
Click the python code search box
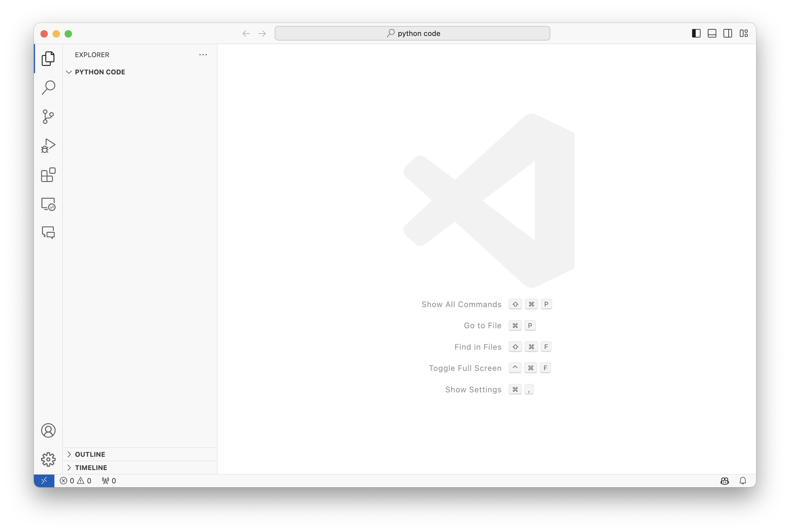(412, 33)
